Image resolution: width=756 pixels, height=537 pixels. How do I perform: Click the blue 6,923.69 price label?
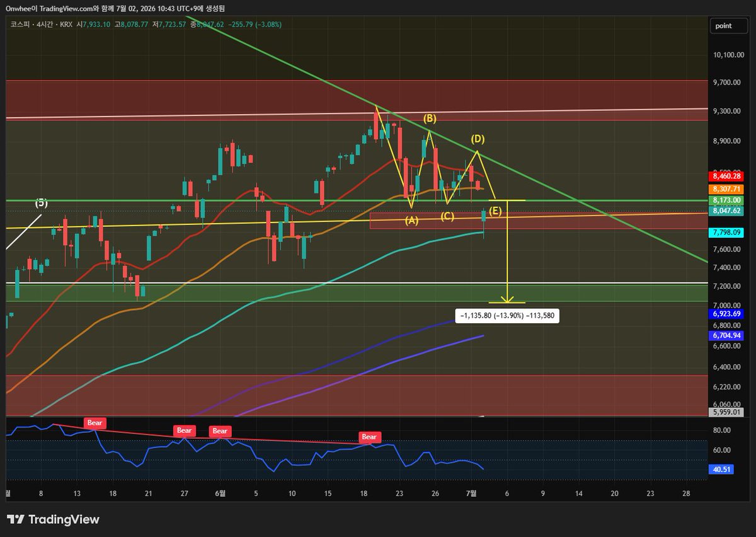tap(726, 313)
